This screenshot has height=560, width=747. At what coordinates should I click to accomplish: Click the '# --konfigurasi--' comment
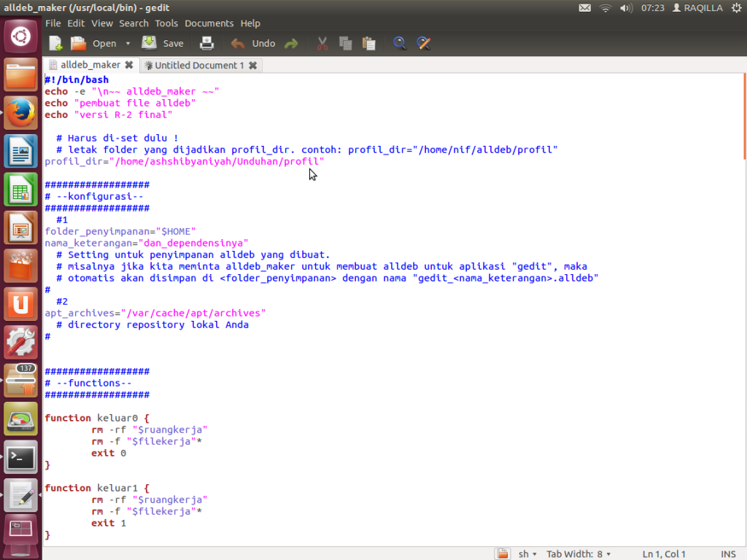point(94,196)
